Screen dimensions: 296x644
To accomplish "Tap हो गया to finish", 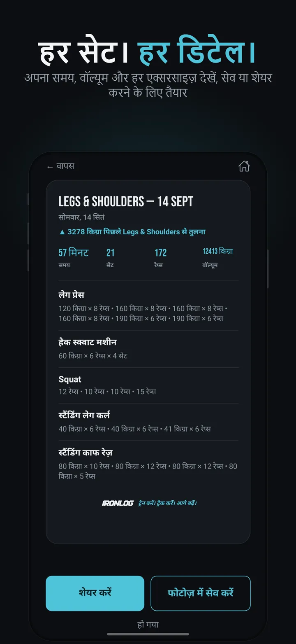I will point(148,624).
